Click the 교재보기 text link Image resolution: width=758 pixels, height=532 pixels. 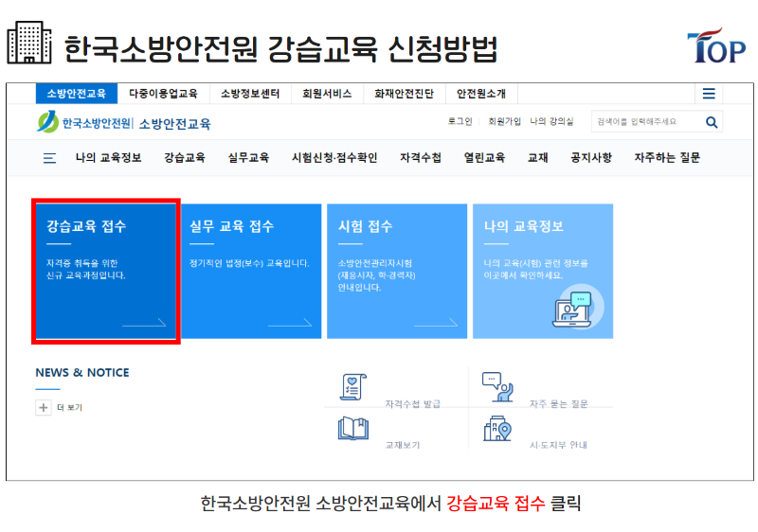(403, 445)
